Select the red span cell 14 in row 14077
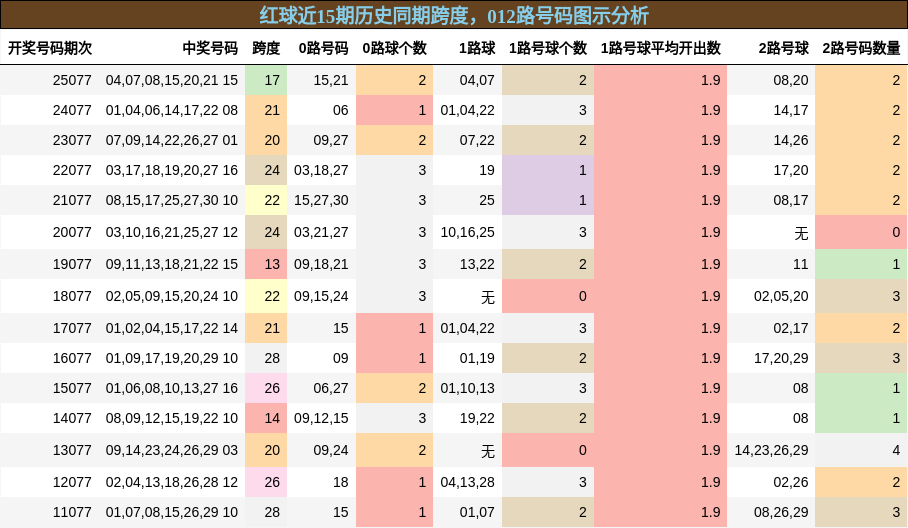Screen dimensions: 908x528 pos(266,418)
